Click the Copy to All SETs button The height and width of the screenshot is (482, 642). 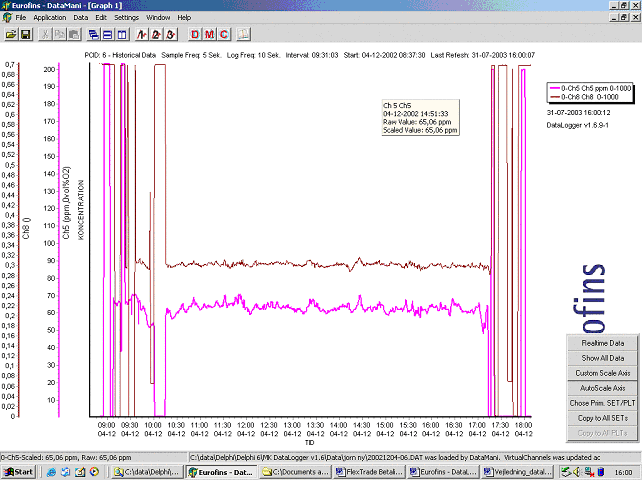click(x=602, y=418)
